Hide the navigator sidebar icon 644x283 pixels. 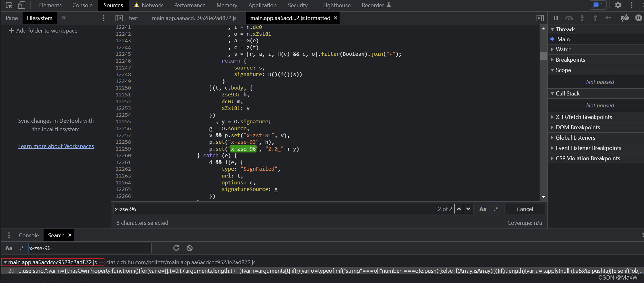[x=119, y=18]
